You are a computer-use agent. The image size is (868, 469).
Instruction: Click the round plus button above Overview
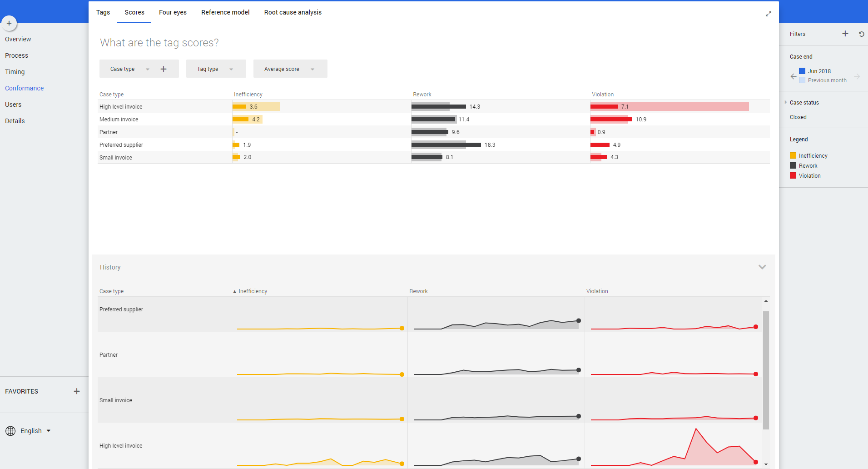[9, 23]
